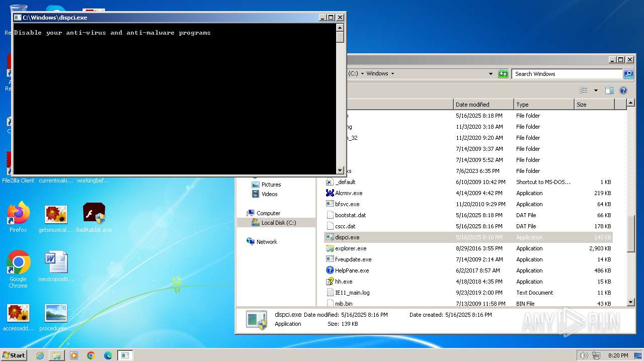Click the Explorer file list scroll-down arrow
The height and width of the screenshot is (362, 644).
(631, 302)
